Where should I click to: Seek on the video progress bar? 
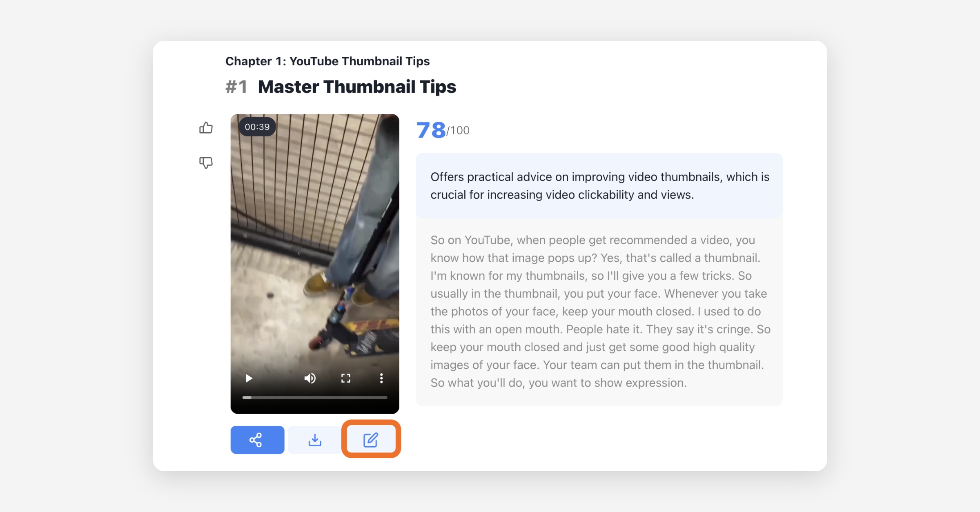315,397
